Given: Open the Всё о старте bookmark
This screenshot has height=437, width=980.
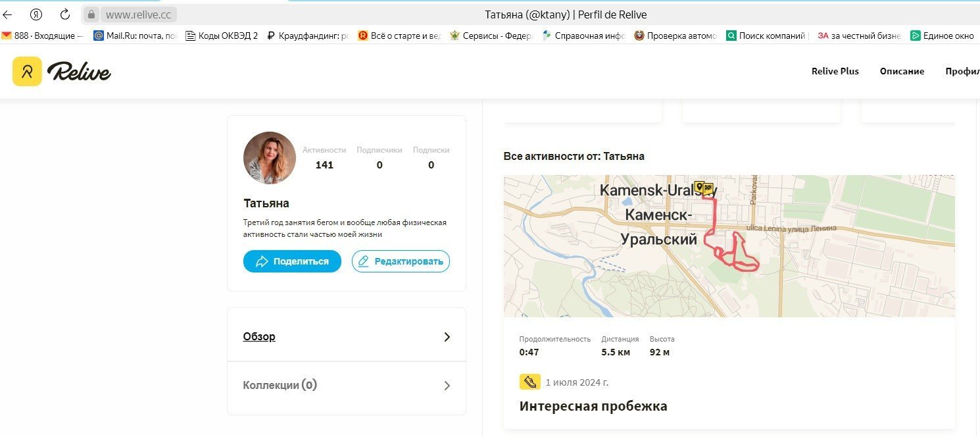Looking at the screenshot, I should point(399,36).
